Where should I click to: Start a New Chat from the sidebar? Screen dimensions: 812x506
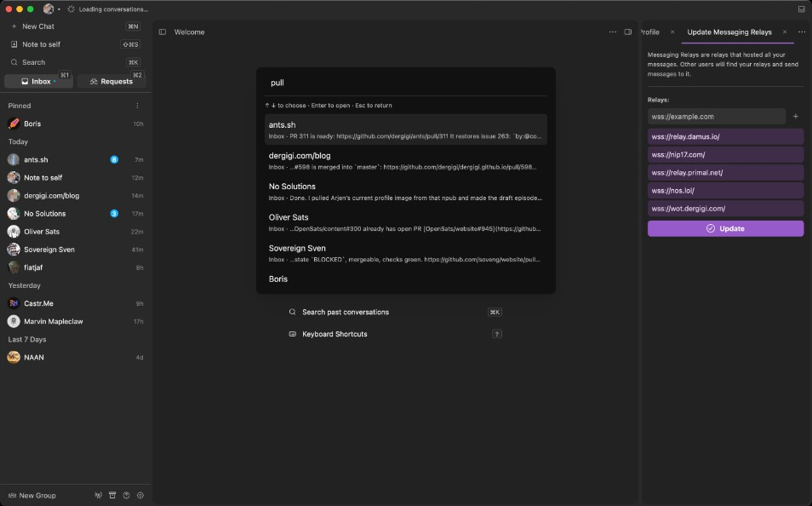click(76, 26)
